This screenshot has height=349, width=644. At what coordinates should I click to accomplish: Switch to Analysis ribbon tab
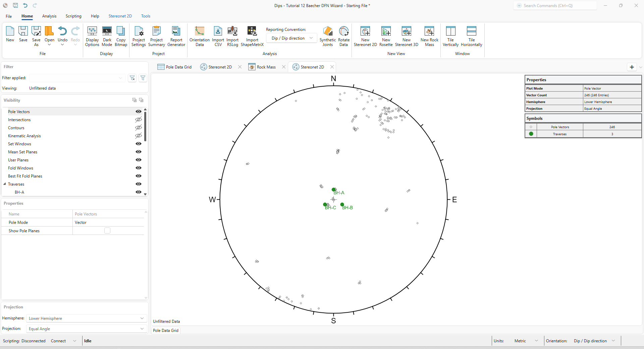pyautogui.click(x=49, y=16)
